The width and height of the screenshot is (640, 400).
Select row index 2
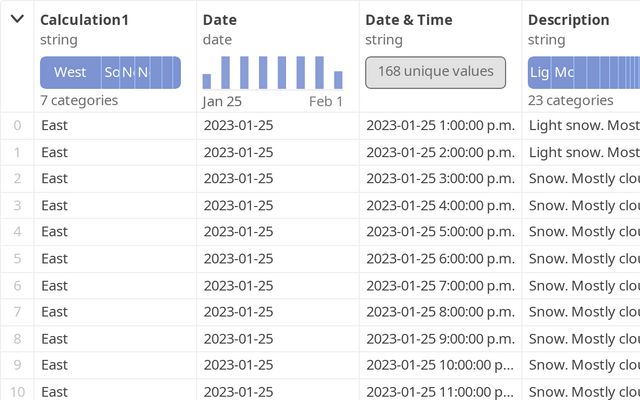pos(17,179)
